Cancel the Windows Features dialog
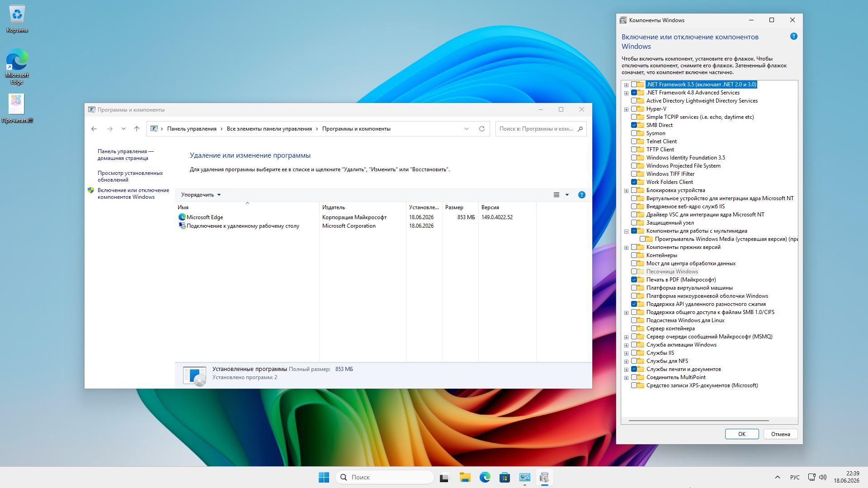868x488 pixels. click(781, 434)
